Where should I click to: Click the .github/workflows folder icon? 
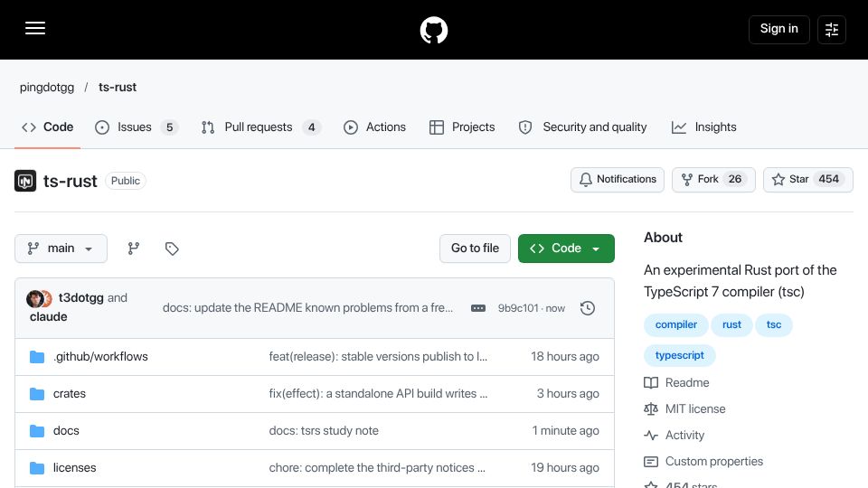pyautogui.click(x=37, y=357)
